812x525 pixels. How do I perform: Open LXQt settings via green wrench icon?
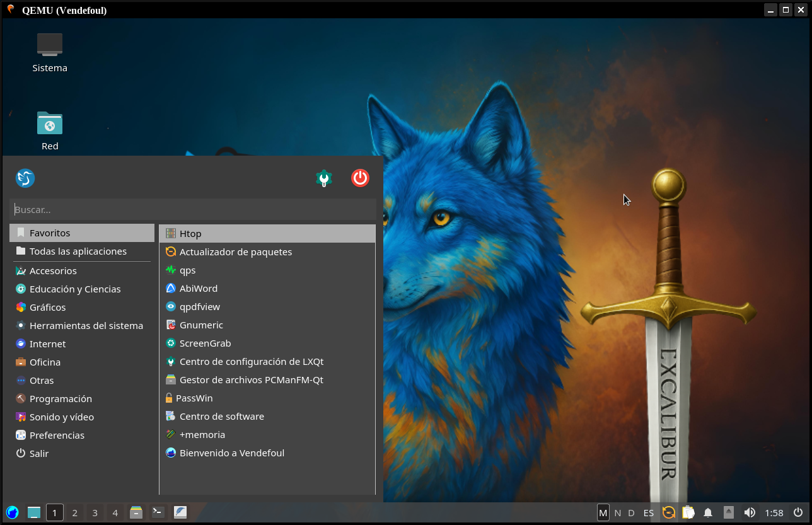pos(324,178)
